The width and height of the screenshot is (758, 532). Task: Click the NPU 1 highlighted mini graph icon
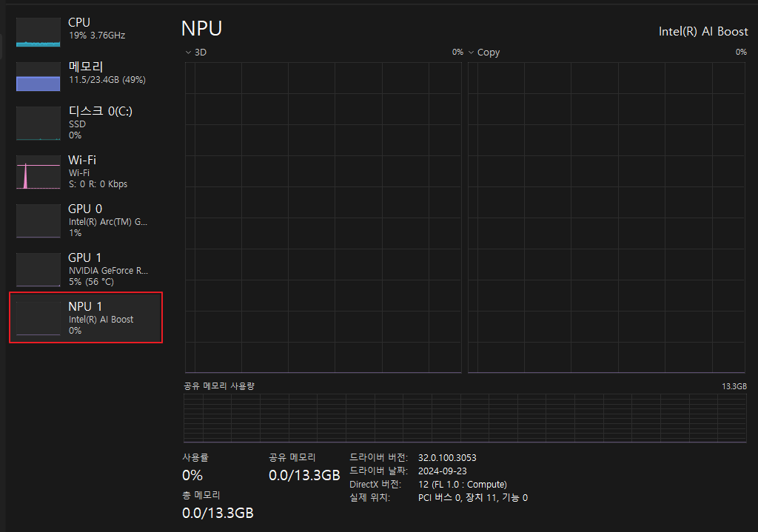tap(38, 318)
